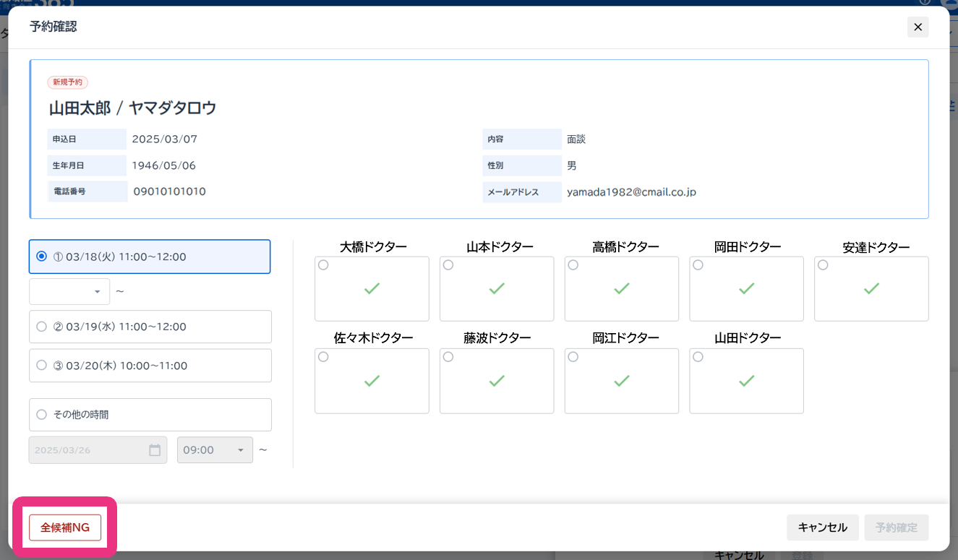Select 岡田ドクター radio button
Image resolution: width=958 pixels, height=560 pixels.
(x=698, y=265)
